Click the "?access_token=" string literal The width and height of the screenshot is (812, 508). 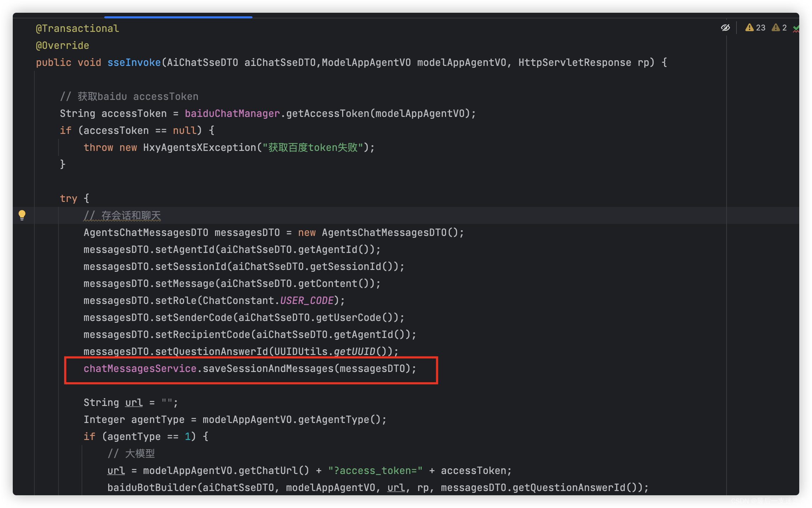click(375, 471)
